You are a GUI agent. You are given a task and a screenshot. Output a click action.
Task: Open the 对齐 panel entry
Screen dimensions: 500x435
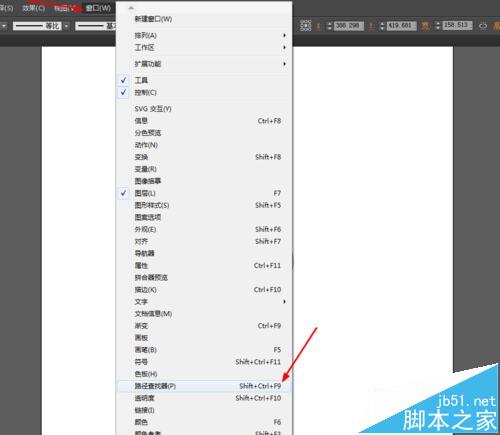click(x=204, y=241)
